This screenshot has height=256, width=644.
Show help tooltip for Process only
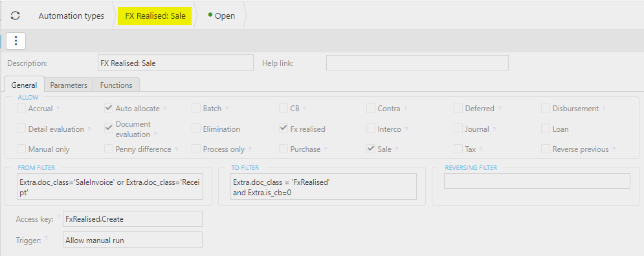[250, 149]
